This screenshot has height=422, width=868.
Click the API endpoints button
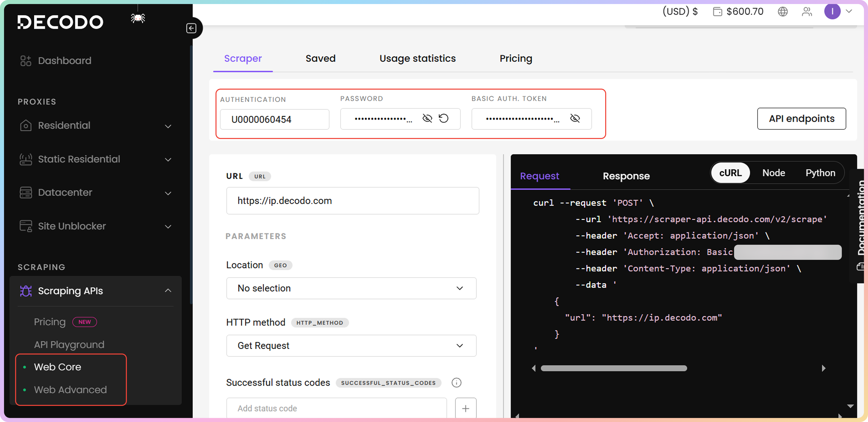[801, 119]
